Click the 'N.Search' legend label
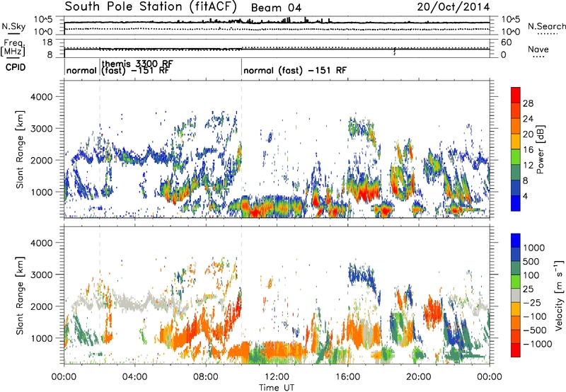The width and height of the screenshot is (566, 392). point(547,26)
